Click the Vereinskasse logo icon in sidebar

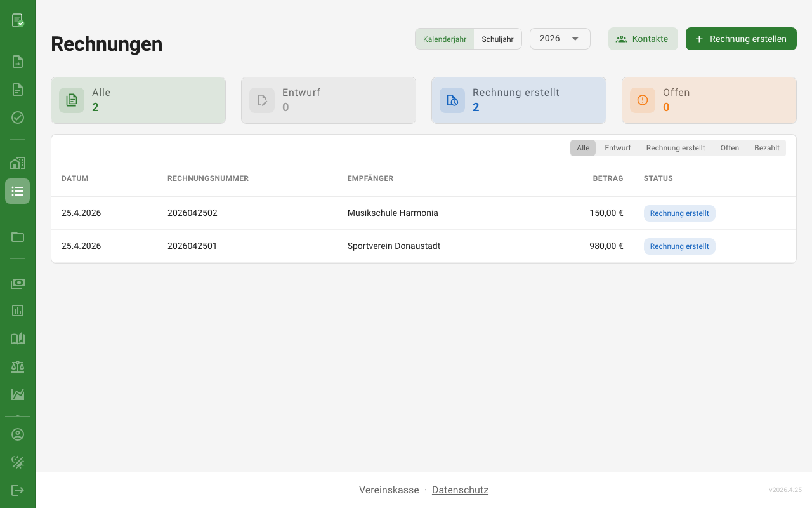pyautogui.click(x=18, y=20)
